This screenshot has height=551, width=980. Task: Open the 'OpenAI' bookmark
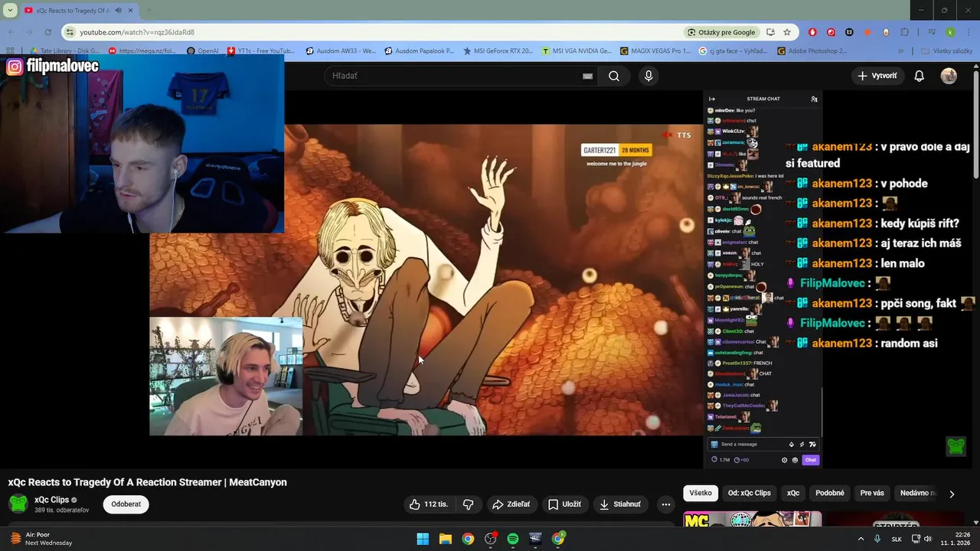203,51
